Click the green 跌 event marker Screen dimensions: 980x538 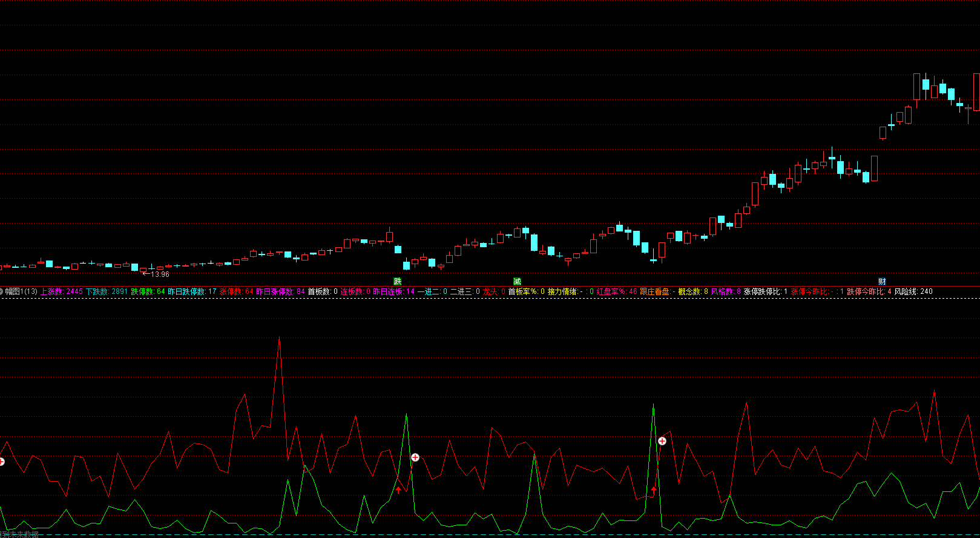coord(397,282)
